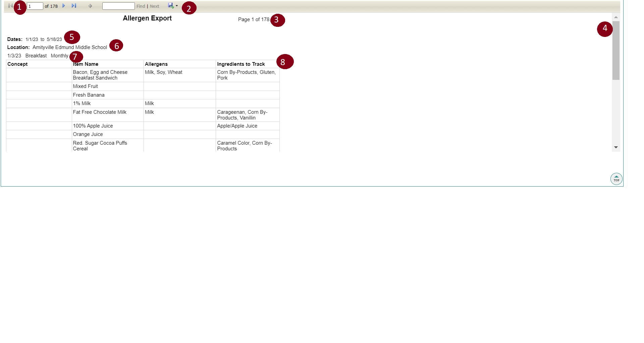Go to the next report page
644x343 pixels.
(64, 6)
